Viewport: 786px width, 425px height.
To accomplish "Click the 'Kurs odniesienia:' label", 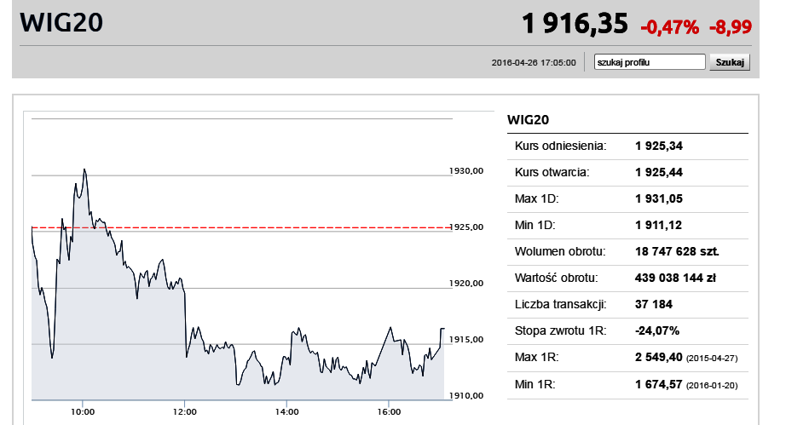I will pos(560,146).
